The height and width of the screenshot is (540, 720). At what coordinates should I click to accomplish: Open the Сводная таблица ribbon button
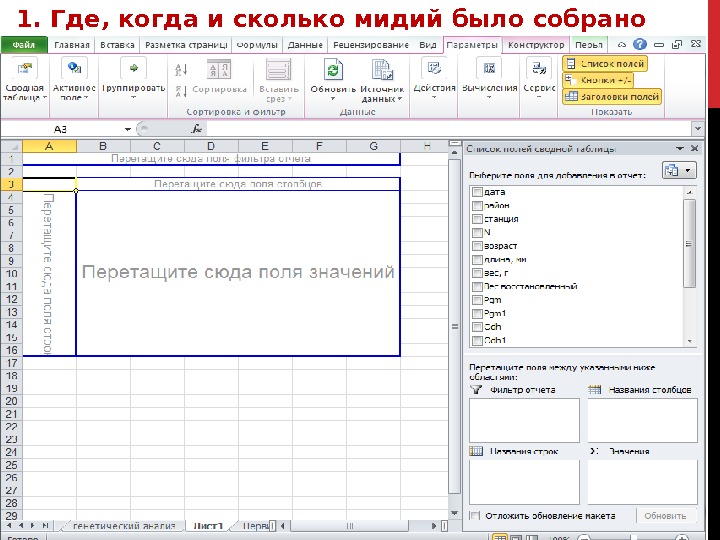[x=24, y=78]
